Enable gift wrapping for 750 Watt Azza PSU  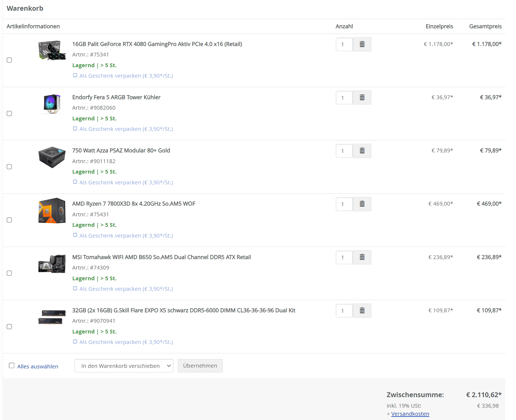(75, 182)
